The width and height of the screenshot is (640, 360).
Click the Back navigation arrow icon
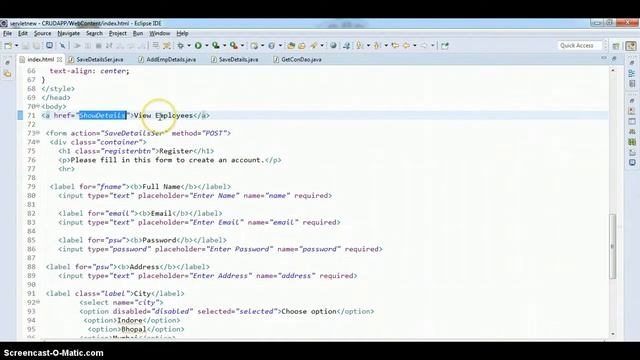tap(406, 46)
